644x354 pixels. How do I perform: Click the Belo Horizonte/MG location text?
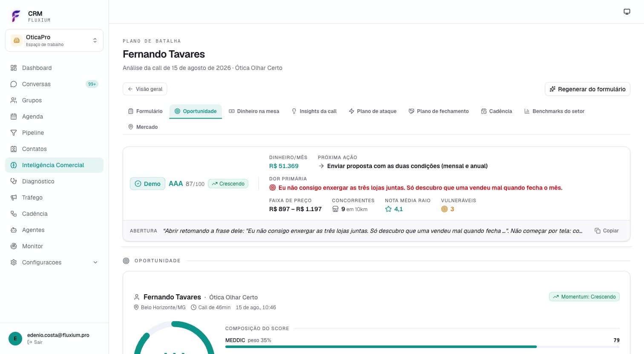163,308
